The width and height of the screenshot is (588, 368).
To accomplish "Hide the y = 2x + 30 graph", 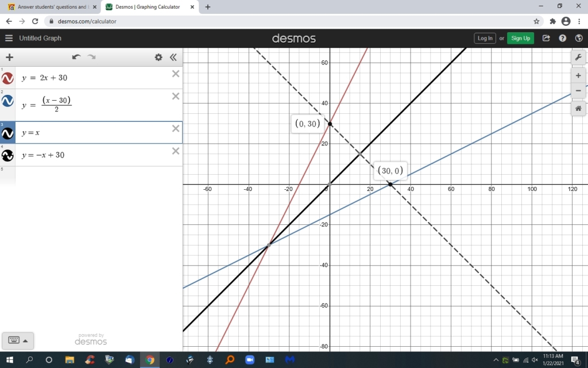I will (x=7, y=78).
